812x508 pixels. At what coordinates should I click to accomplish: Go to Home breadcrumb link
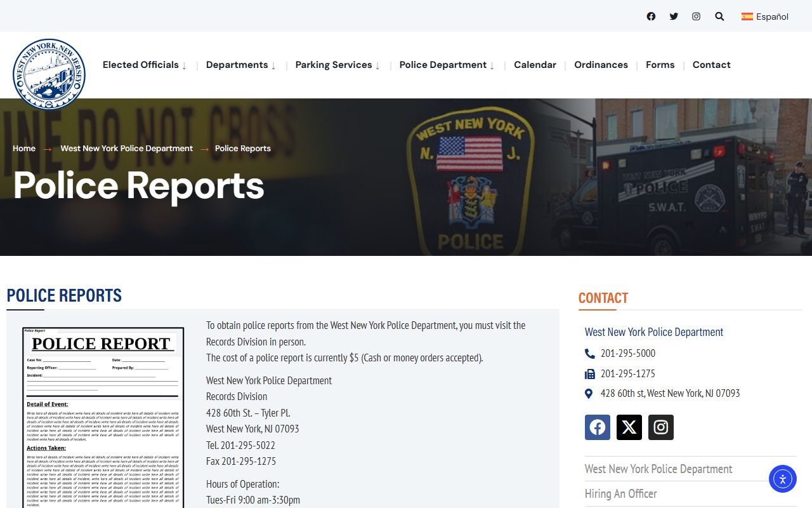pyautogui.click(x=24, y=149)
